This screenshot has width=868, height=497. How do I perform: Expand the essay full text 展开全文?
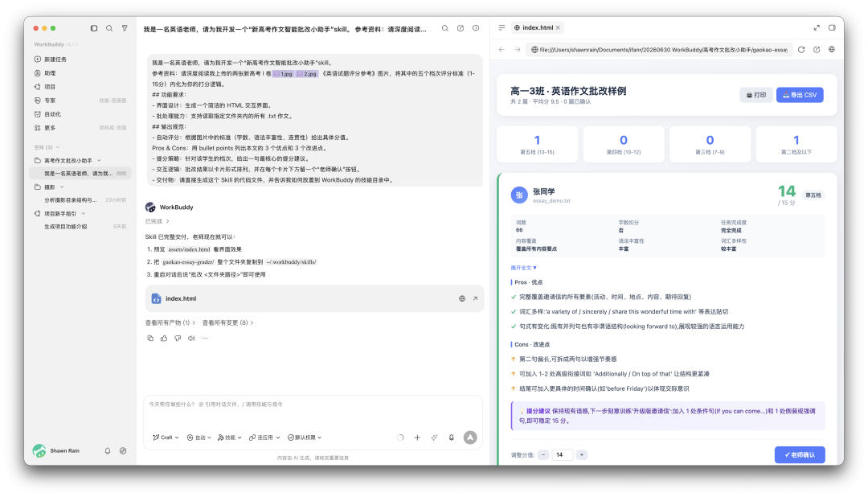[x=524, y=268]
